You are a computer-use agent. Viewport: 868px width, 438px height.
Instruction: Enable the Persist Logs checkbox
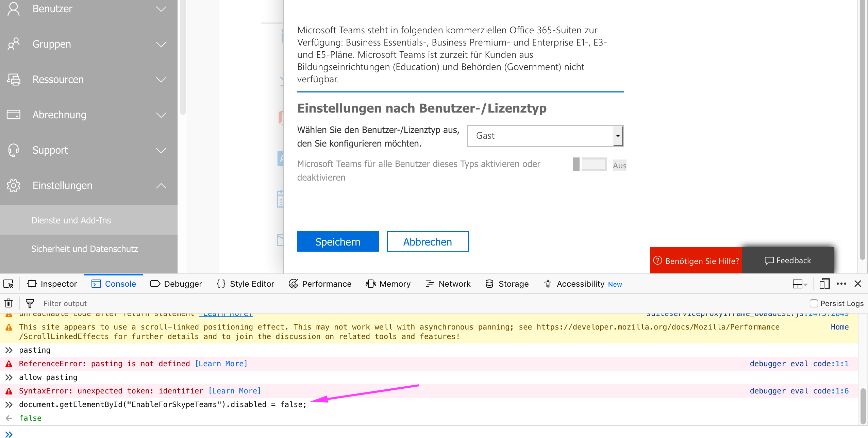coord(814,303)
